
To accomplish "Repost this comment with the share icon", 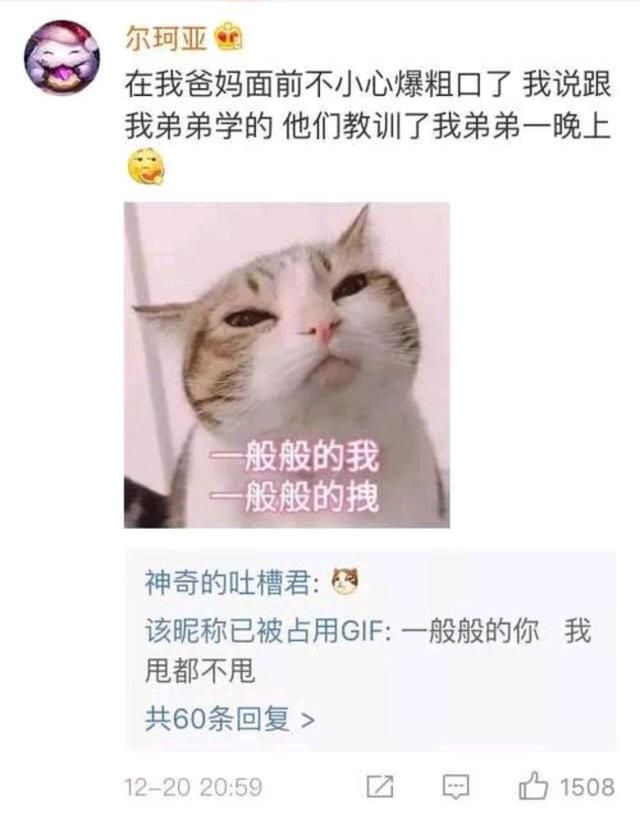I will [380, 786].
